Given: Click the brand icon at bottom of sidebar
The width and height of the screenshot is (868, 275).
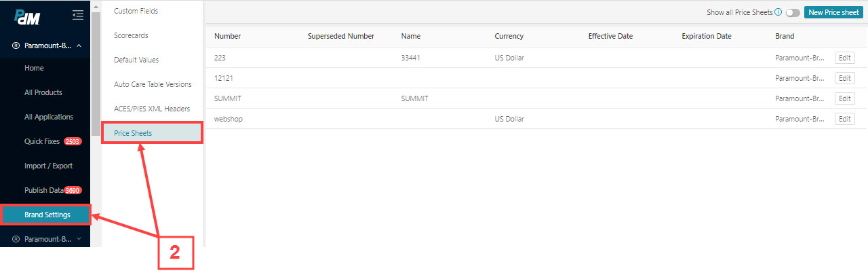Looking at the screenshot, I should coord(16,239).
